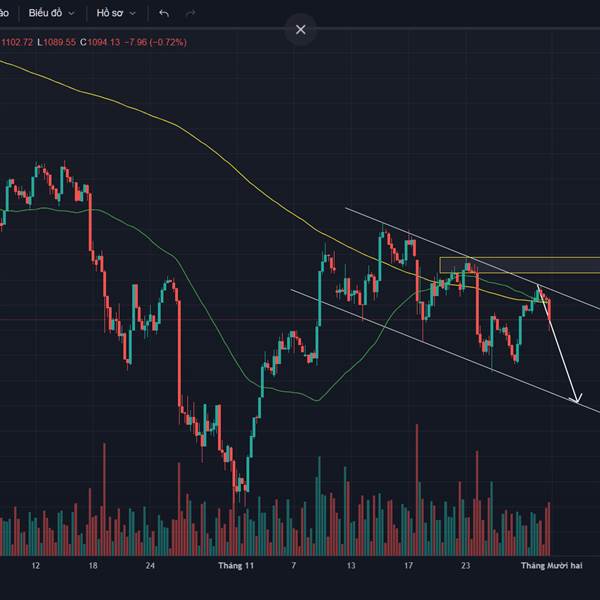This screenshot has height=600, width=600.
Task: Click the Tháng 11 time axis label
Action: pos(236,565)
